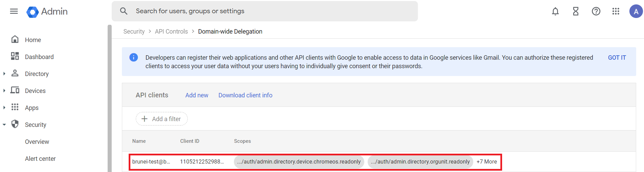Click the Home sidebar icon
Image resolution: width=644 pixels, height=172 pixels.
(15, 39)
